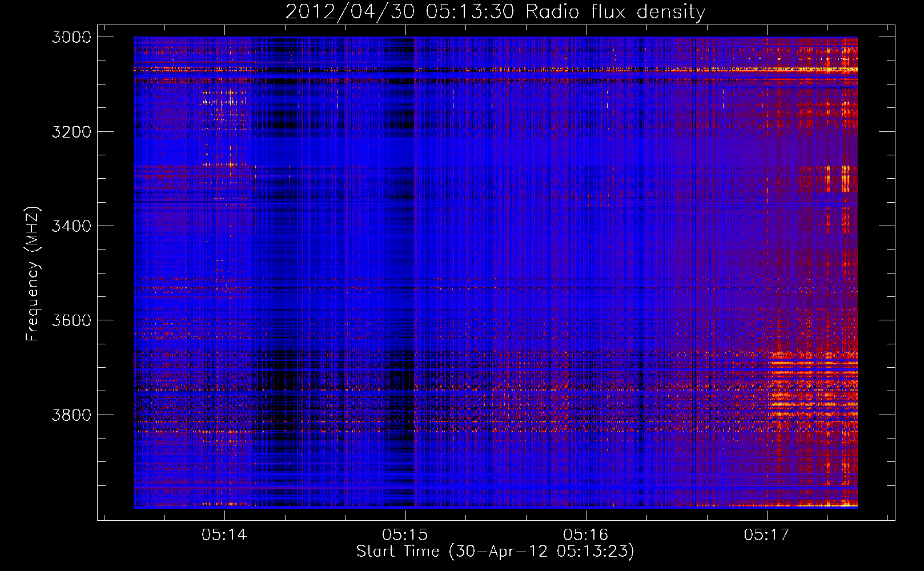Pick the 3600 frequency tick label

pyautogui.click(x=71, y=320)
